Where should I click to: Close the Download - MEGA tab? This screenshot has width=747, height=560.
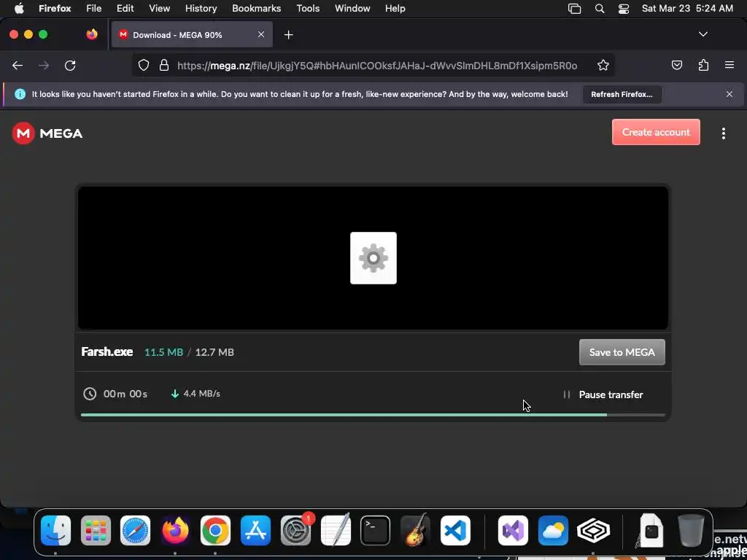pos(261,35)
